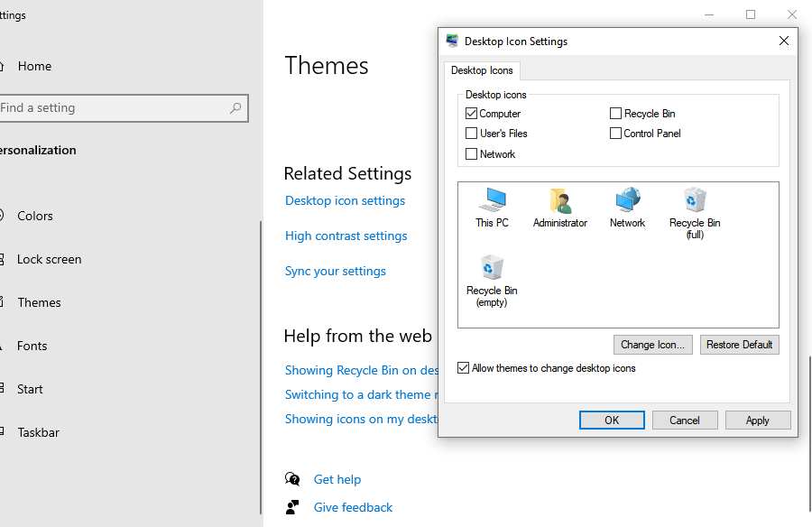Uncheck Allow themes to change desktop icons
Screen dimensions: 812x527
(x=463, y=367)
